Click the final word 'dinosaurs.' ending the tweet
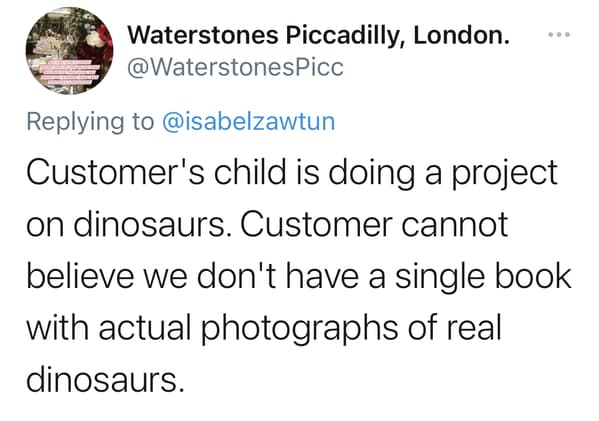 coord(105,380)
